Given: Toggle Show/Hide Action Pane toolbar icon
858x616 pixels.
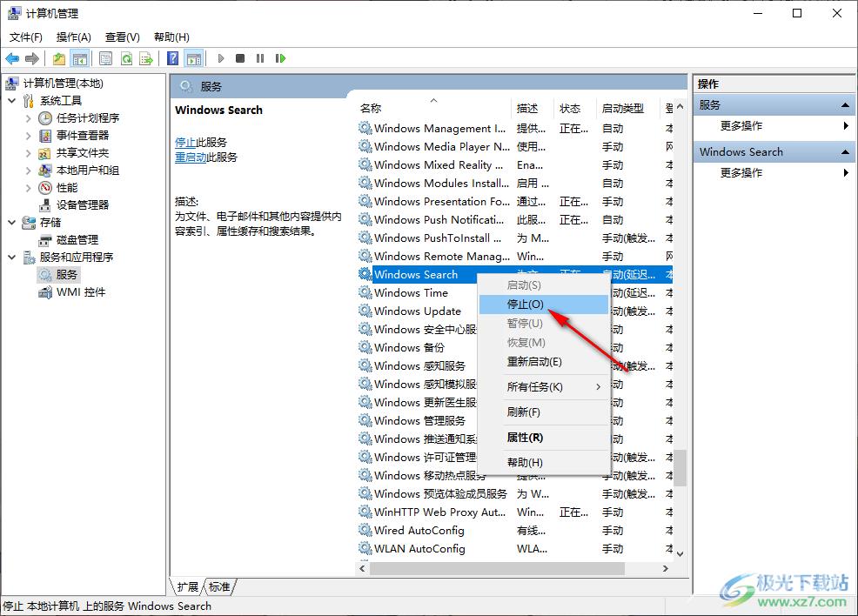Looking at the screenshot, I should (x=194, y=58).
